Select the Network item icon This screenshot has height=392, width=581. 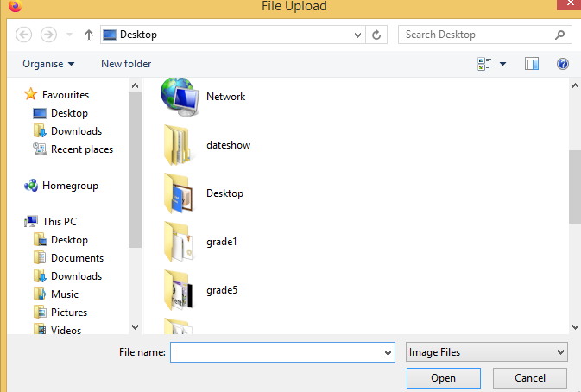pos(180,97)
